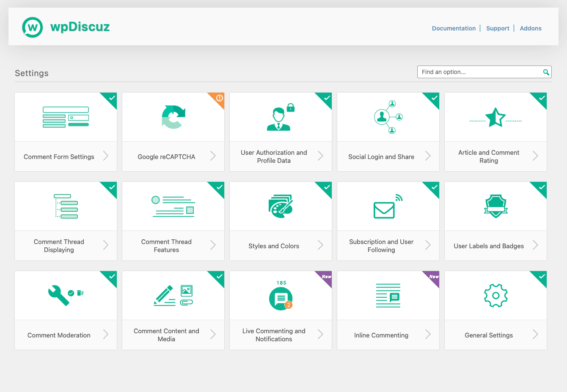Expand Comment Form Settings via its chevron
The image size is (567, 392).
tap(106, 156)
